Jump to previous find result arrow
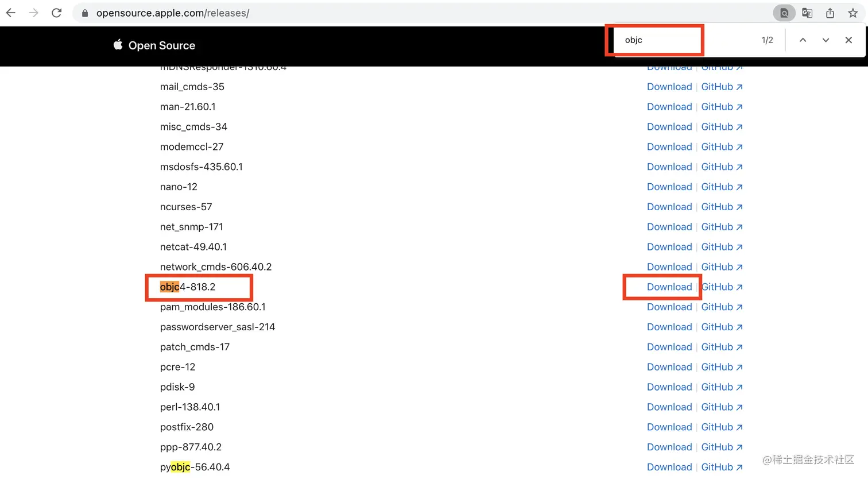 (x=803, y=40)
